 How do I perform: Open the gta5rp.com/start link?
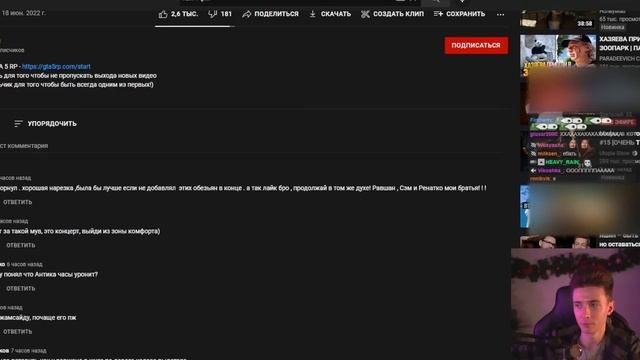point(56,67)
